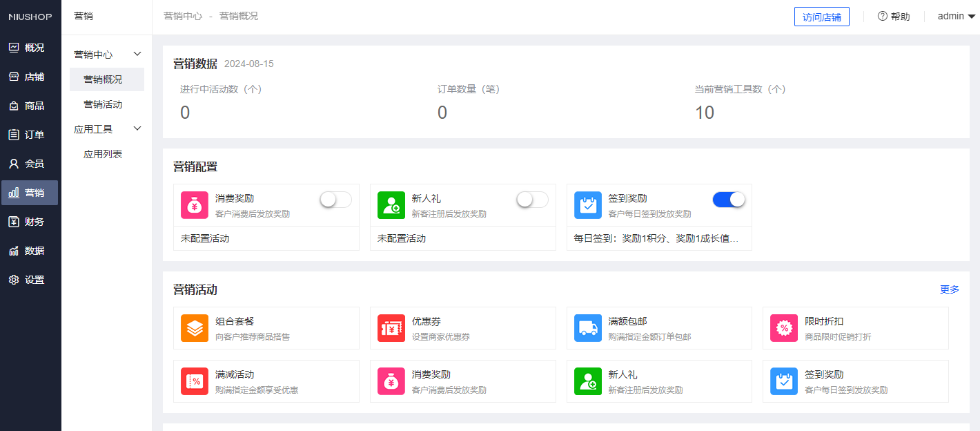Enable the 消费奖励 consumption reward toggle
The width and height of the screenshot is (980, 431).
click(x=335, y=199)
